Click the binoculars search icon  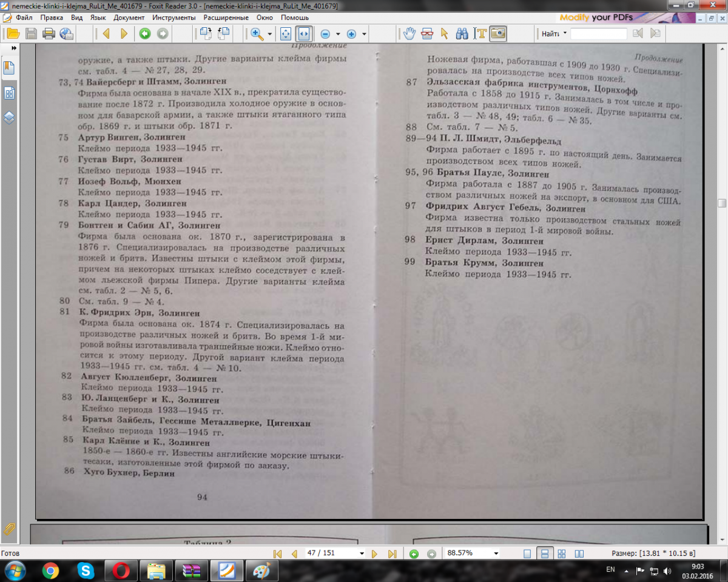pos(462,34)
